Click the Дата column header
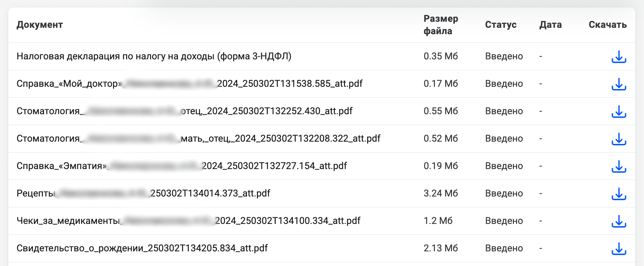Viewport: 644px width, 266px height. (550, 25)
